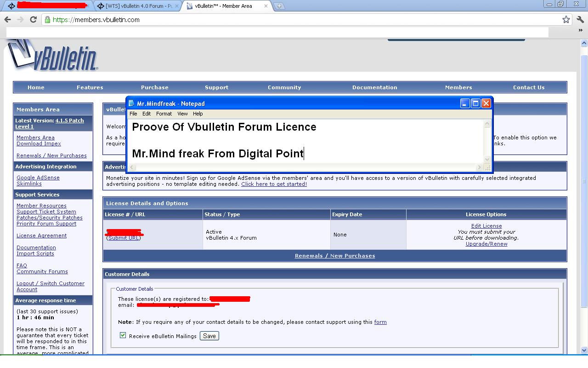Open Community in navigation bar

284,87
